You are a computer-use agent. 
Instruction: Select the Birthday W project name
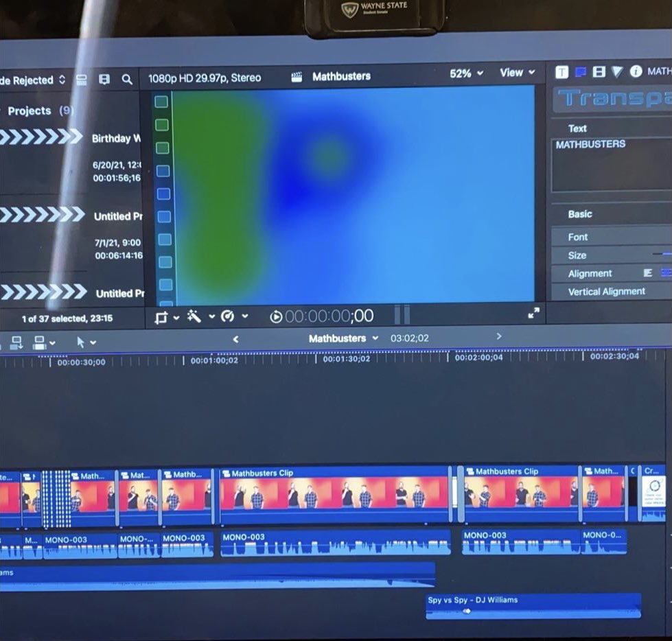pyautogui.click(x=116, y=139)
